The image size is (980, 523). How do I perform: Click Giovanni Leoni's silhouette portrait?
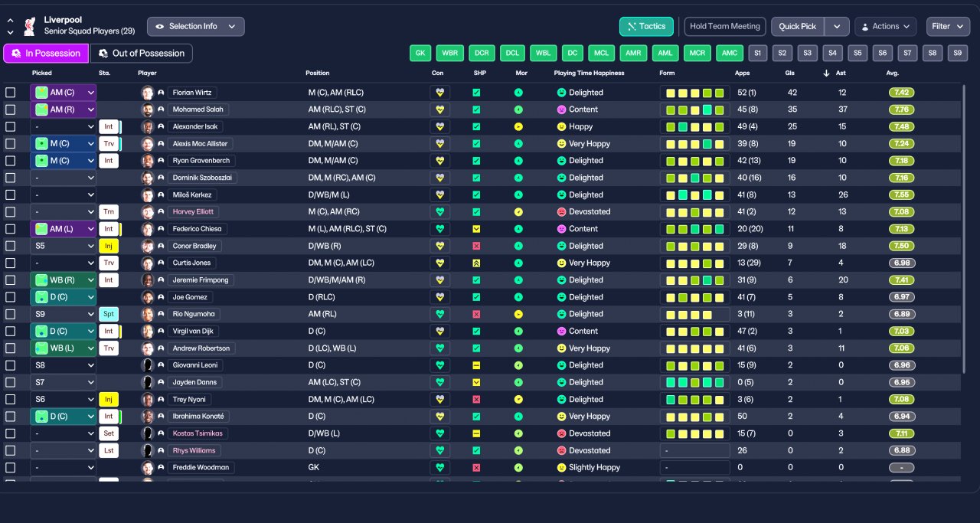click(148, 365)
